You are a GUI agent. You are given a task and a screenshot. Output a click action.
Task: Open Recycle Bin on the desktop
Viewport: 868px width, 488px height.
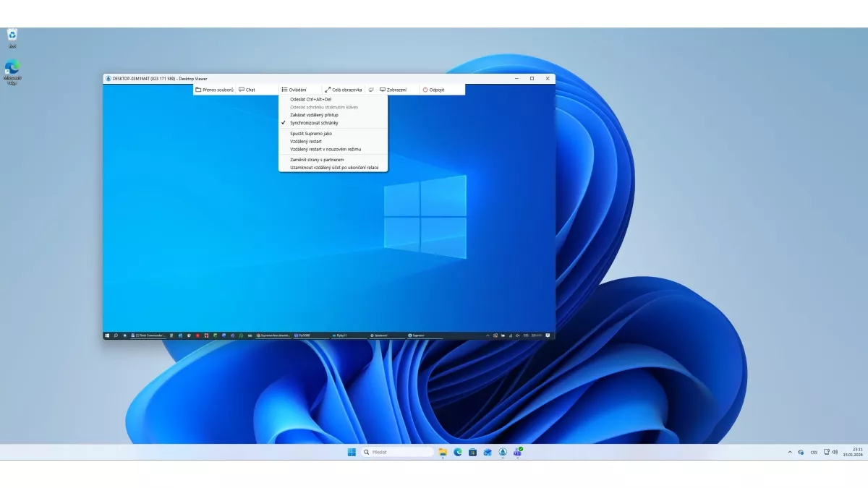12,35
